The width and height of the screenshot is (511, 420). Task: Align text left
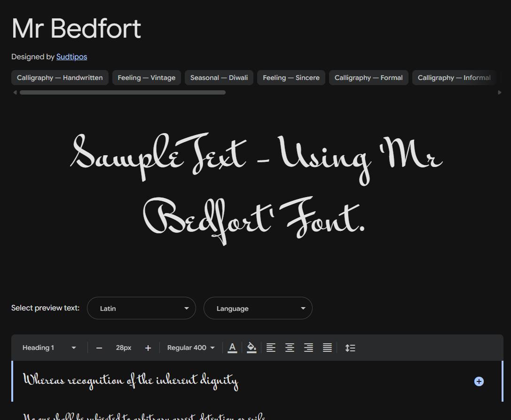click(x=271, y=348)
